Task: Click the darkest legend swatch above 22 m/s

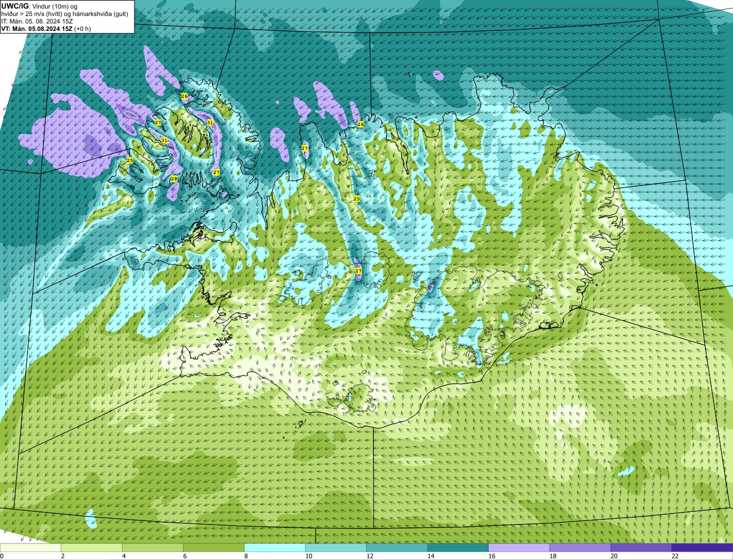Action: coord(703,547)
